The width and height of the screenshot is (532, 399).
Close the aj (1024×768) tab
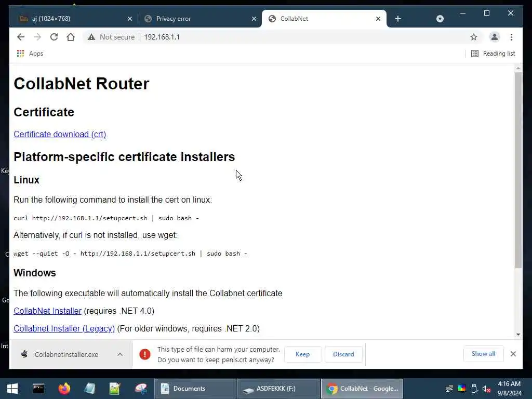coord(129,19)
